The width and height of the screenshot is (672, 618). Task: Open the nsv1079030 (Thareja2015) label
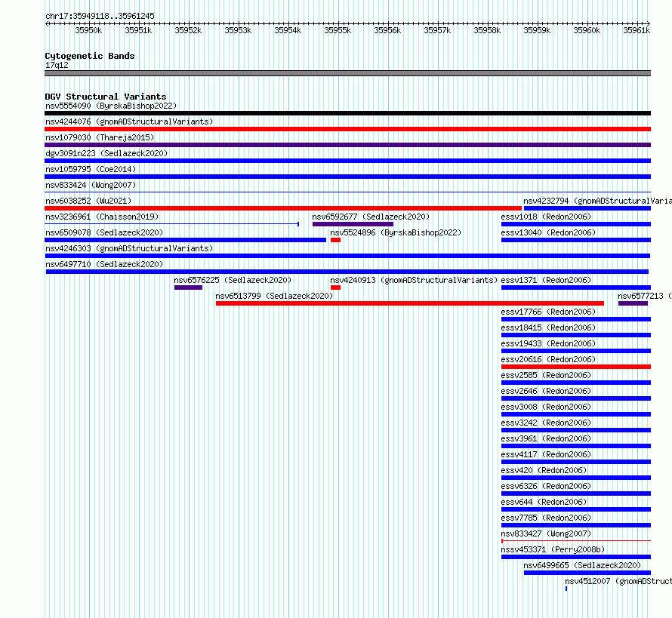(100, 137)
